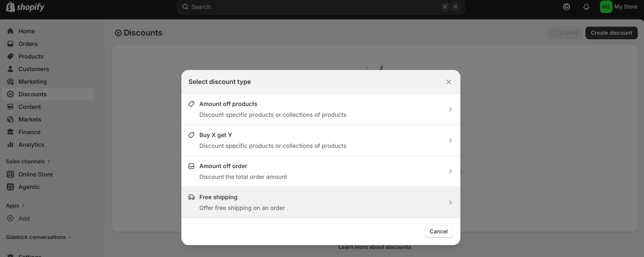Click the Home house icon
The image size is (644, 257).
(10, 31)
